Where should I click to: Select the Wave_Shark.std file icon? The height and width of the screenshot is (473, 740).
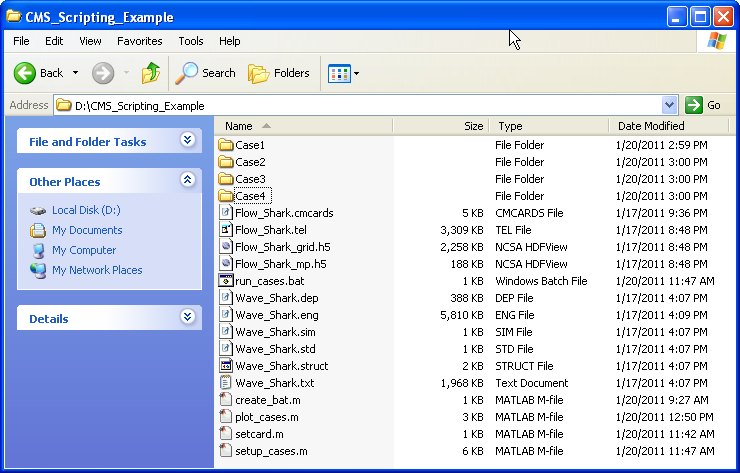pos(226,348)
